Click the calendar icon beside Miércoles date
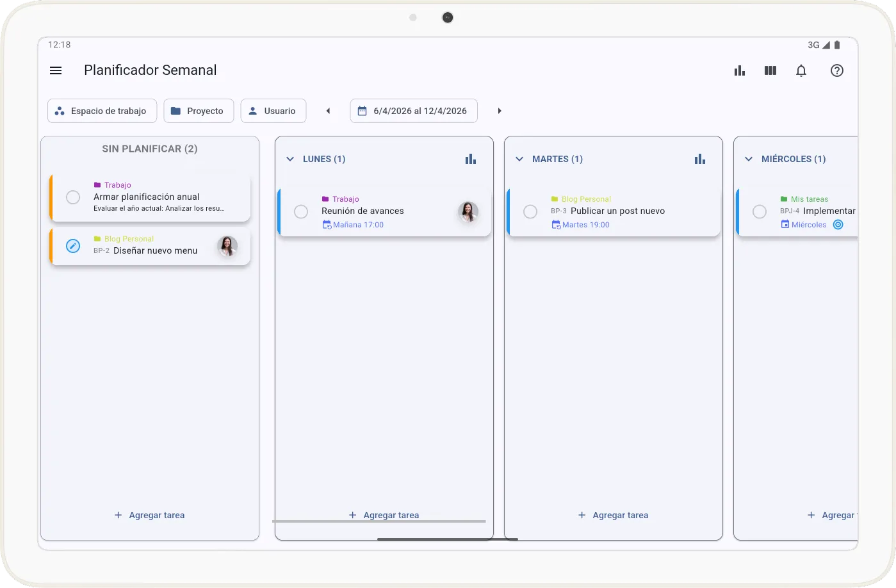Screen dimensions: 896x588 (785, 225)
